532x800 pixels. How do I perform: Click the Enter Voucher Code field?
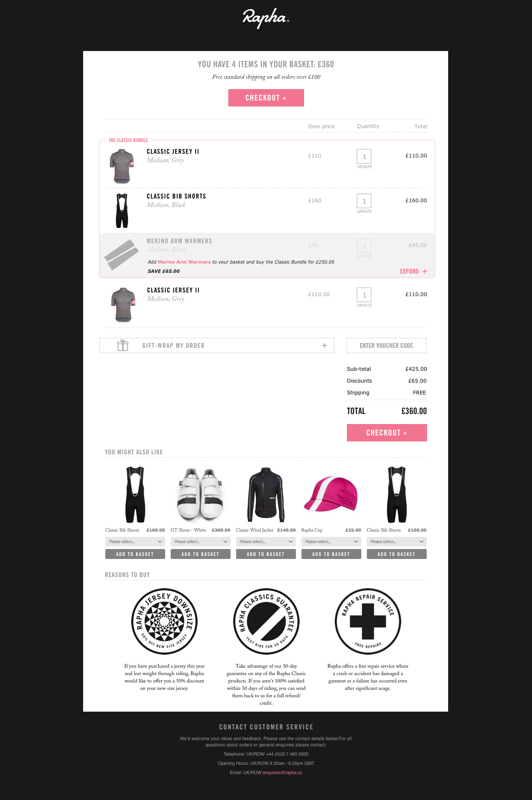[386, 345]
